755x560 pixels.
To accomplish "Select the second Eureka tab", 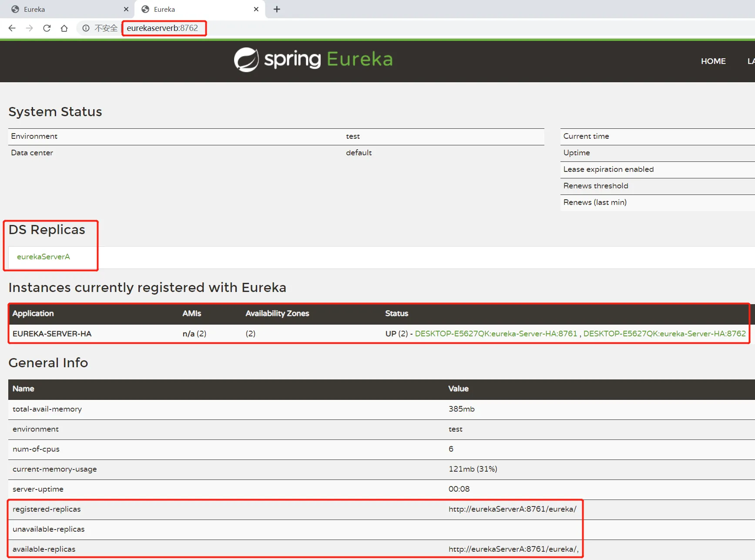I will click(196, 9).
